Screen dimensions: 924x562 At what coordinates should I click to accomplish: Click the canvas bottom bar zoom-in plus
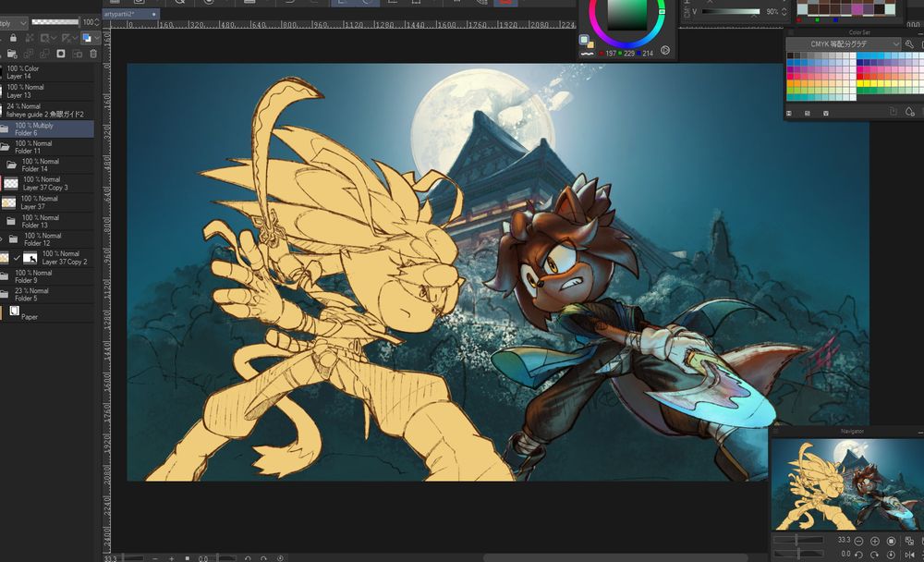pos(172,558)
